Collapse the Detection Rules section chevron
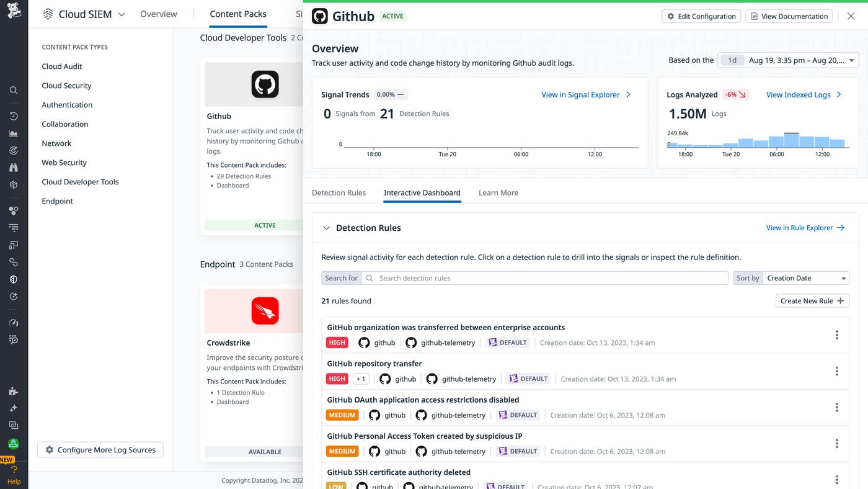 [x=326, y=228]
